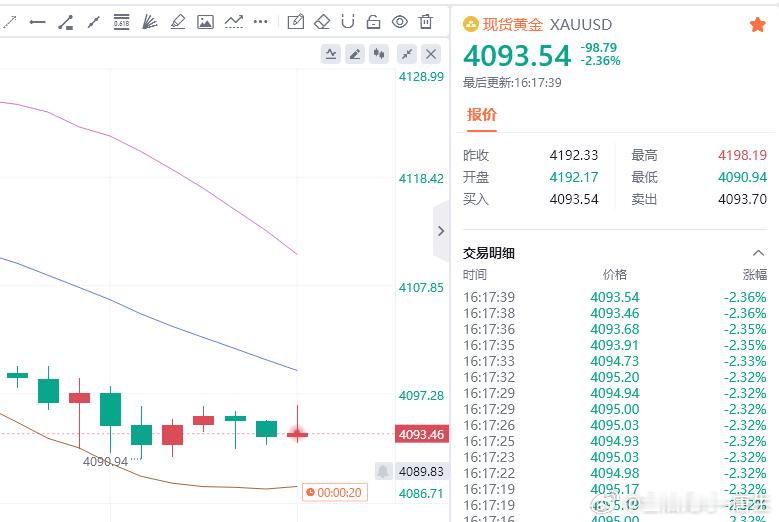Click the 最高 value 4198.19
779x522 pixels.
742,155
